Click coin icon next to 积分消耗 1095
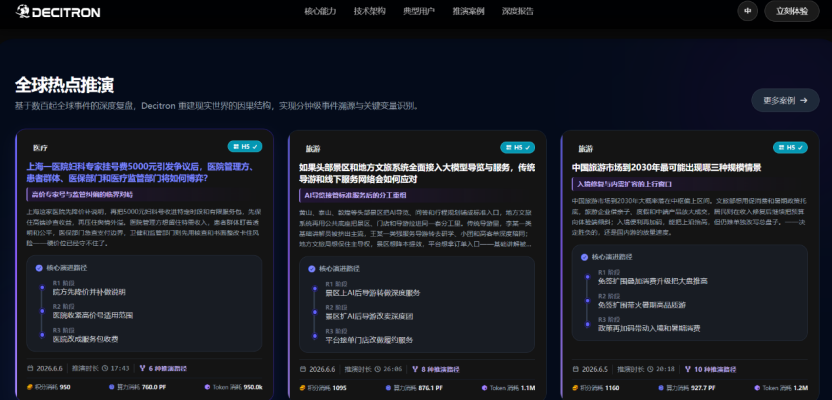Viewport: 832px width, 400px height. 302,388
